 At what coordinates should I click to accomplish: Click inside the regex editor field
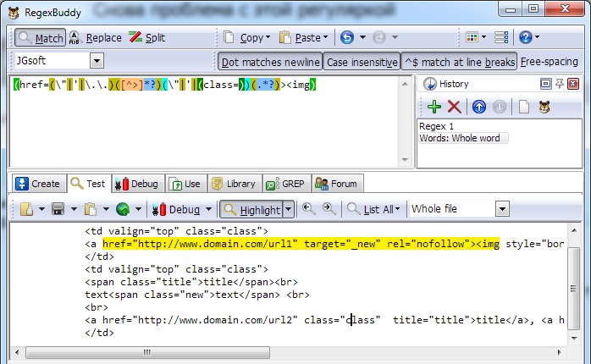click(x=203, y=120)
